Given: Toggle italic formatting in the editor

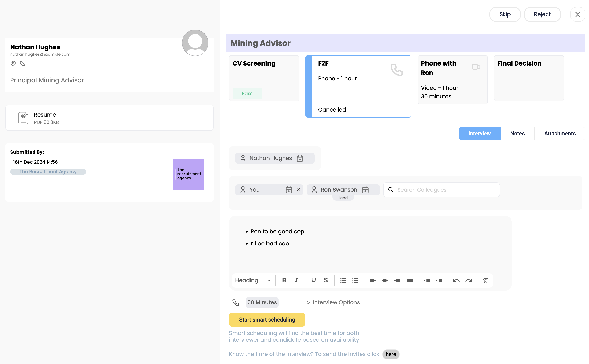Looking at the screenshot, I should coord(296,280).
